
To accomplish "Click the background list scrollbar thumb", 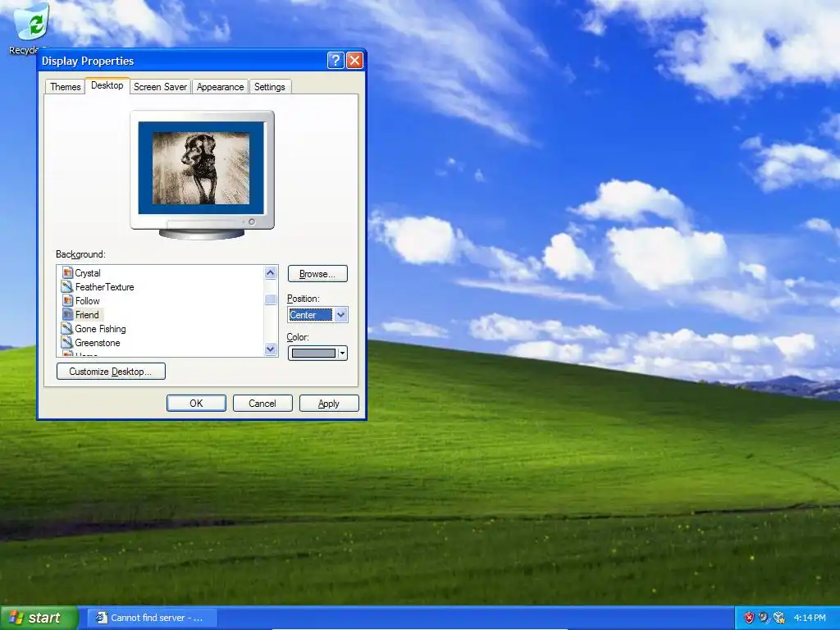I will 271,299.
